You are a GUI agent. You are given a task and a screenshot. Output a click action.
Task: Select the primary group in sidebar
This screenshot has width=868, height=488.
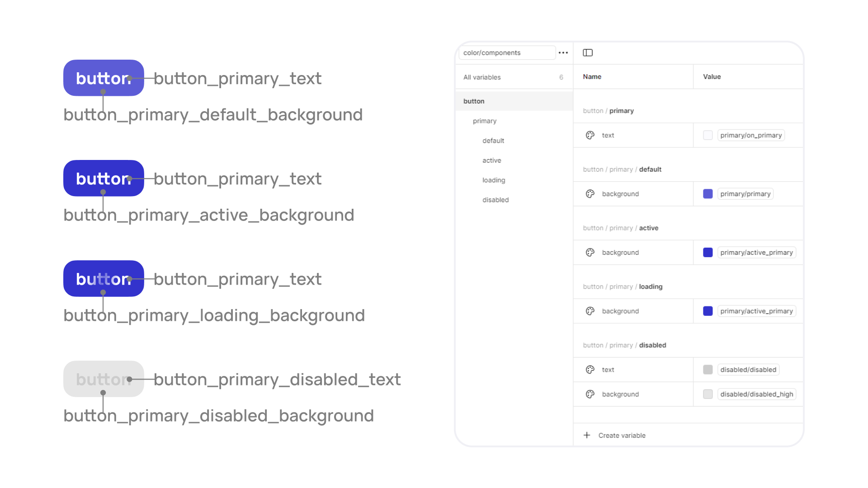point(485,121)
